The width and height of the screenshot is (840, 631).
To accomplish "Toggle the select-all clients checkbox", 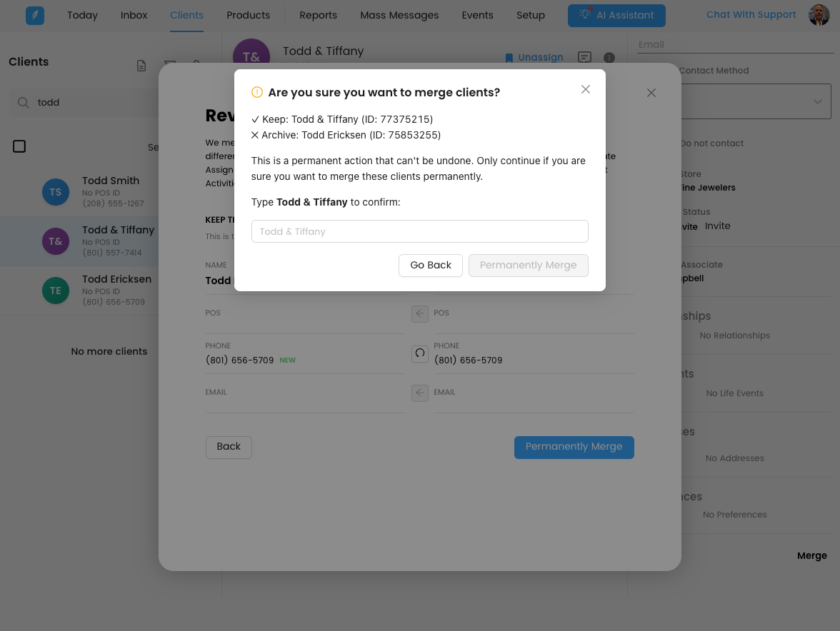I will click(x=19, y=146).
